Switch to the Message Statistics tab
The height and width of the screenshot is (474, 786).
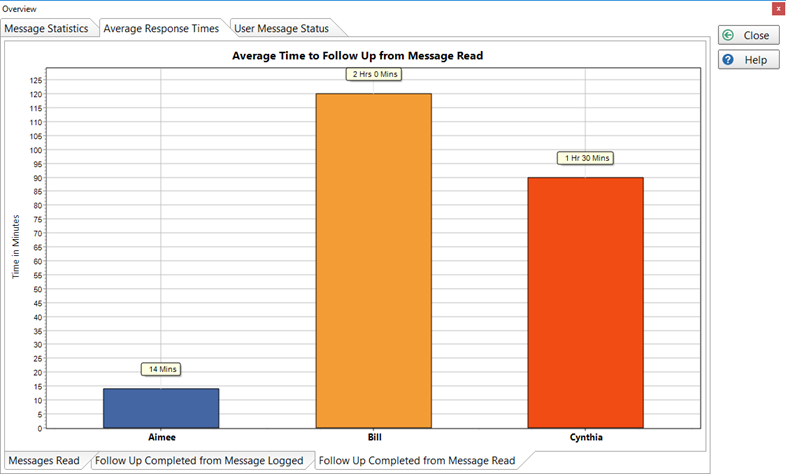(46, 29)
